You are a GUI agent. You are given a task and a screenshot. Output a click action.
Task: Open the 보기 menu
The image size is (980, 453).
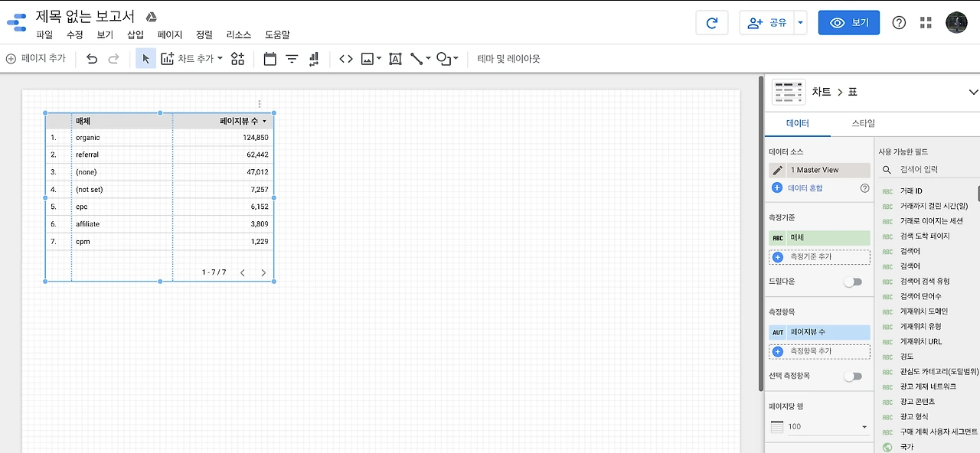pos(105,35)
